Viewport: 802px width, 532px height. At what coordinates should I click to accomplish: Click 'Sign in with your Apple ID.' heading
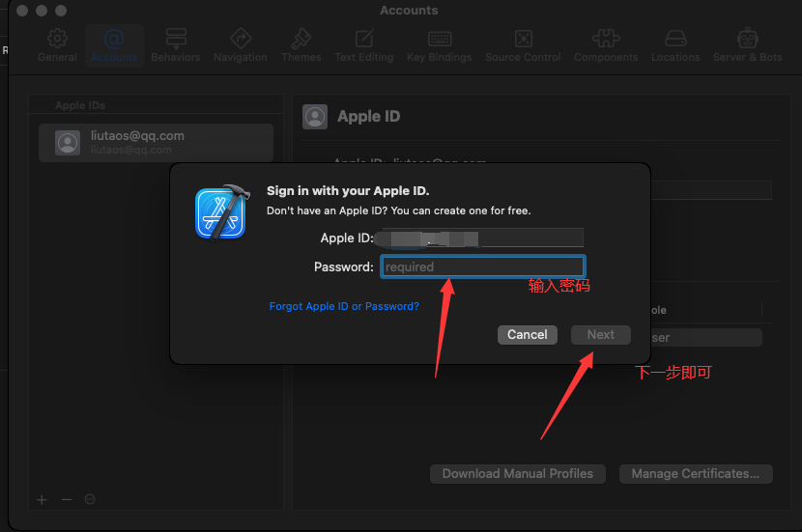(x=348, y=190)
